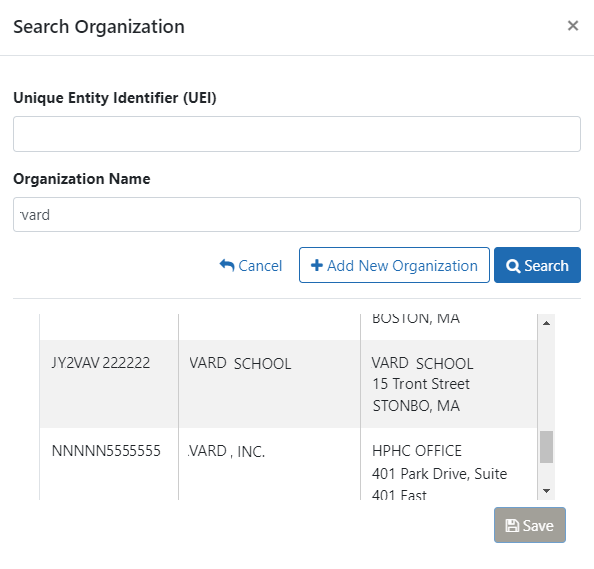Cancel the organization search

[251, 266]
